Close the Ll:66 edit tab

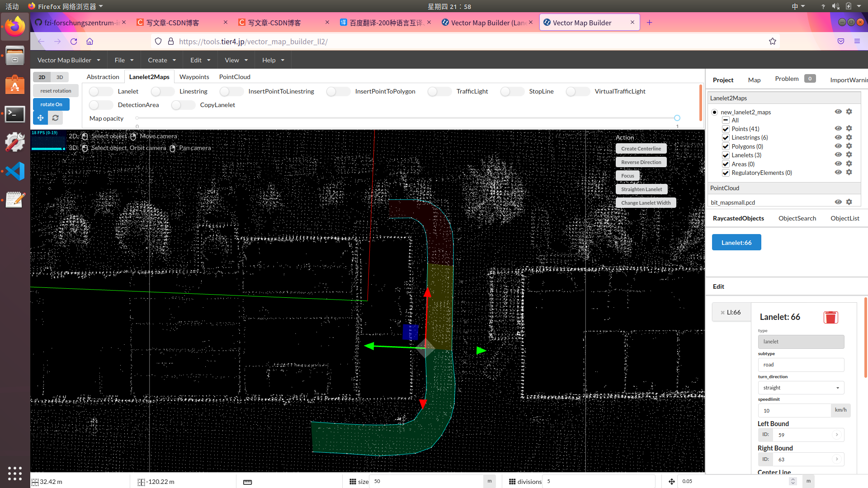722,313
